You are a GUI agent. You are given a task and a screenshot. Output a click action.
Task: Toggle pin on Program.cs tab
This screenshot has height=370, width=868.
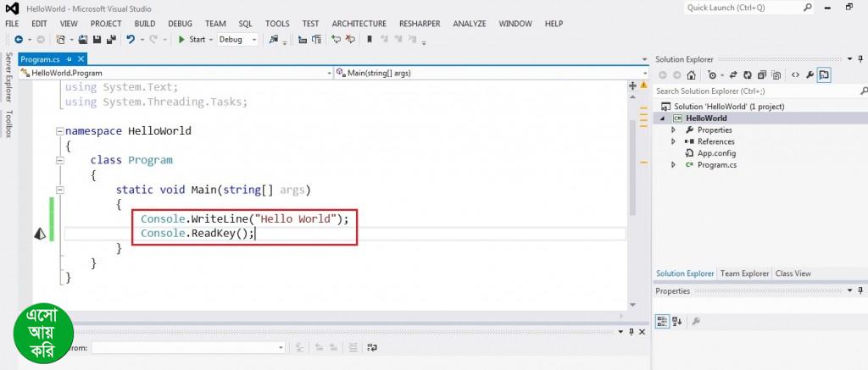pos(70,60)
